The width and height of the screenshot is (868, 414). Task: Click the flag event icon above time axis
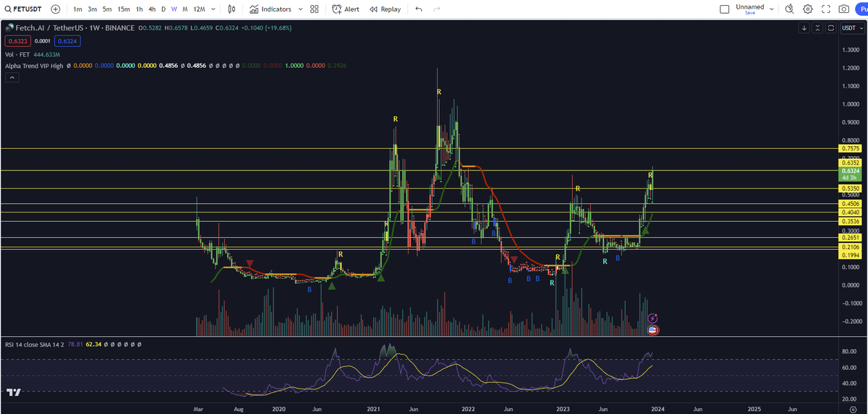(x=652, y=329)
